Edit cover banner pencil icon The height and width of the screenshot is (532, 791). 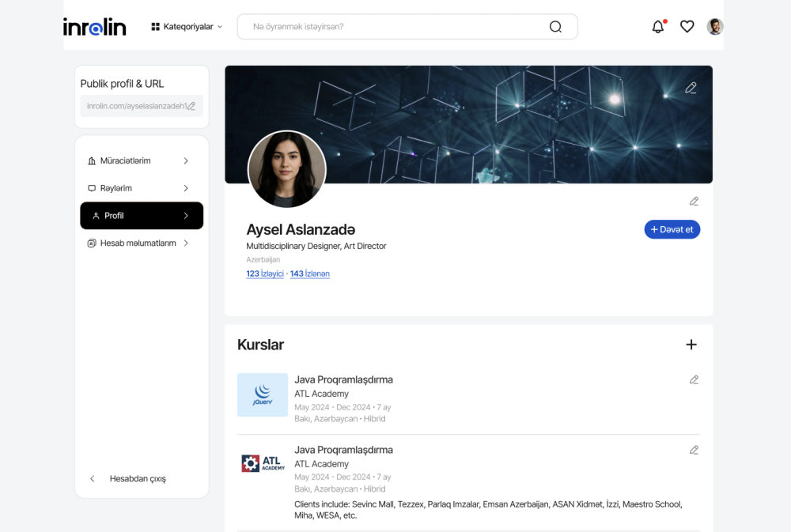691,88
